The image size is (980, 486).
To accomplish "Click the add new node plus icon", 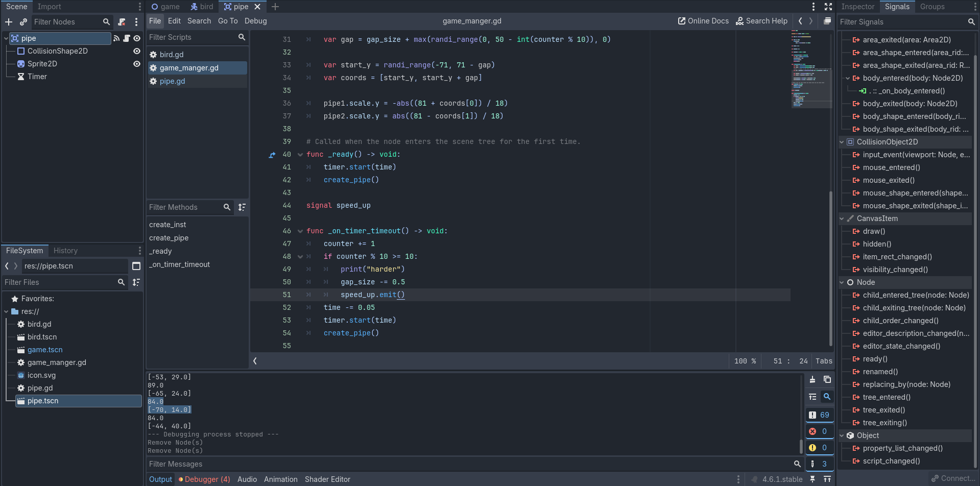I will click(9, 22).
